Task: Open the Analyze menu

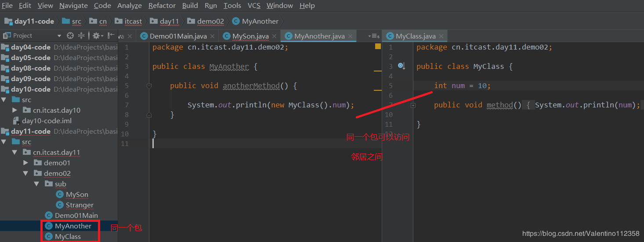Action: [130, 5]
